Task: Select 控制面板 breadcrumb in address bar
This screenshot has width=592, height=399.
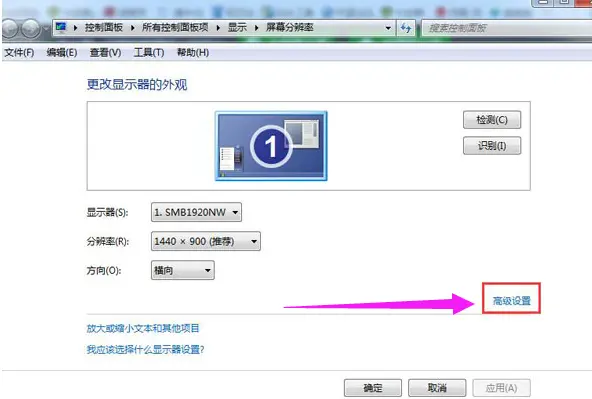Action: (104, 28)
